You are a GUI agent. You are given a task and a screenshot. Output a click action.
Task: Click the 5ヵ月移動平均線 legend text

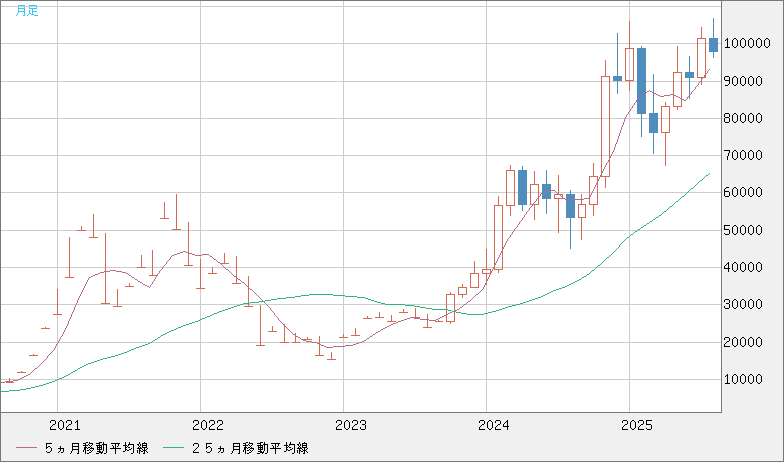[x=96, y=448]
